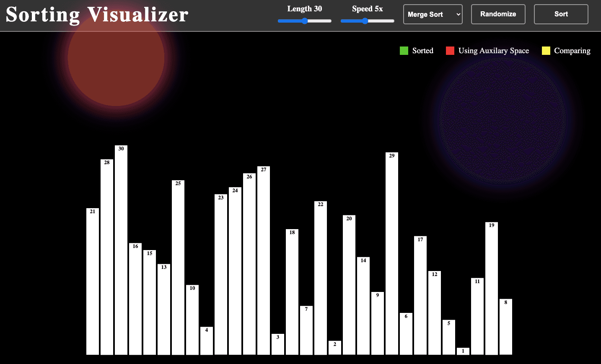Select the bar labeled 21
The width and height of the screenshot is (601, 364).
pyautogui.click(x=93, y=281)
